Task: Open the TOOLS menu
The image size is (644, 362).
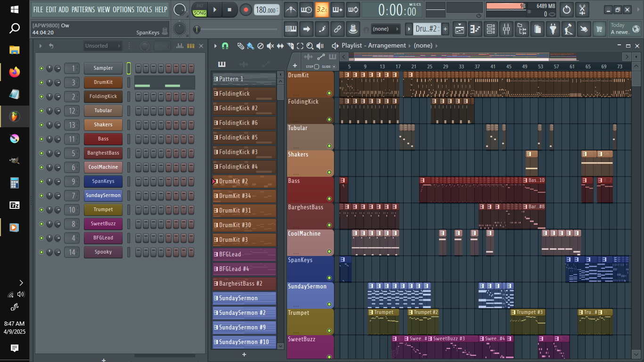Action: (x=144, y=9)
